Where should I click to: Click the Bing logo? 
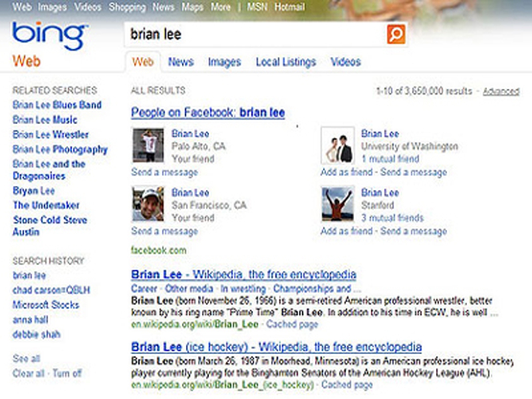49,35
